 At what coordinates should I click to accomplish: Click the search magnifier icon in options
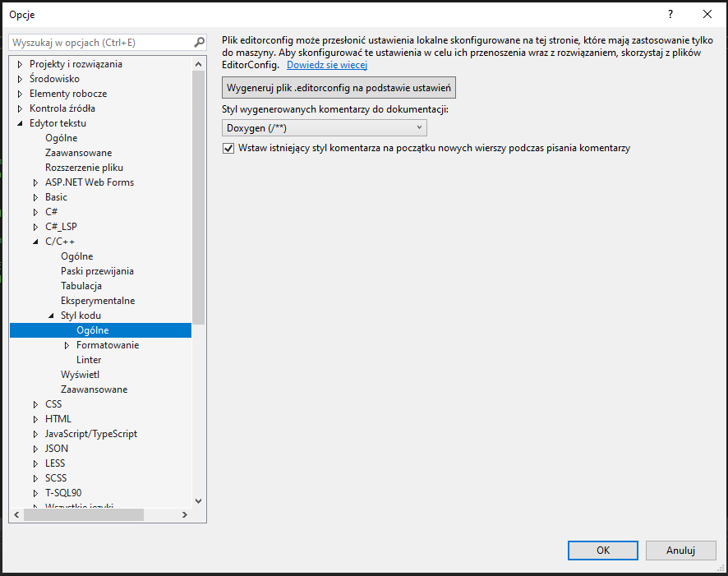click(x=199, y=42)
